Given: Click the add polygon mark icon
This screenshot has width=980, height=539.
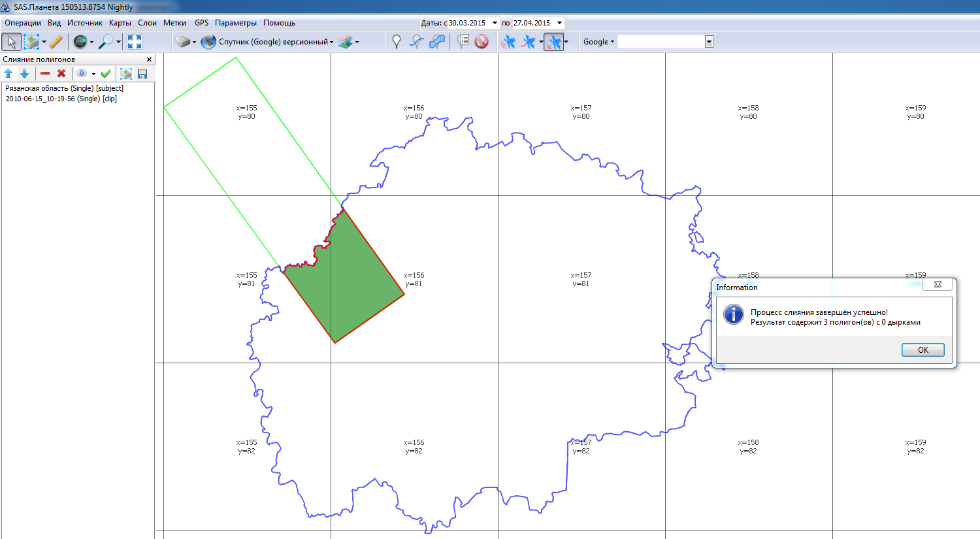Looking at the screenshot, I should (437, 42).
